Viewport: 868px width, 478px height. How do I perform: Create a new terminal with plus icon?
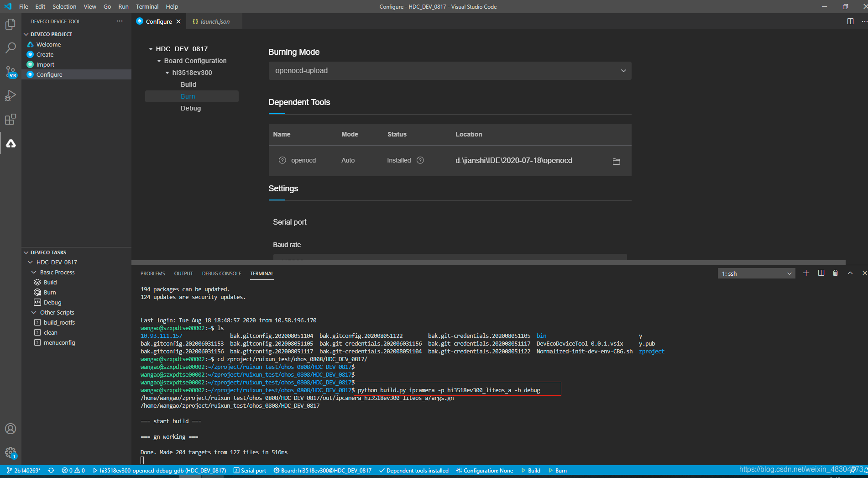[x=806, y=273]
